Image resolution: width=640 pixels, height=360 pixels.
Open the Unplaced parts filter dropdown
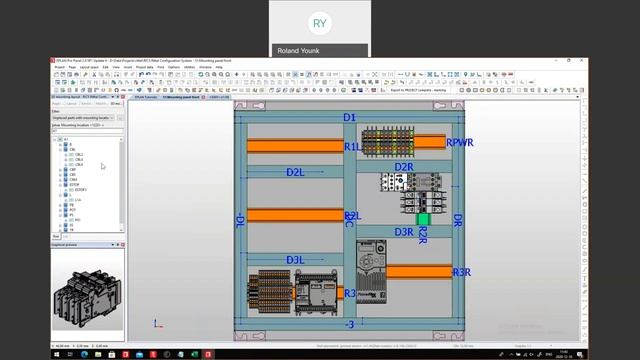[x=83, y=118]
